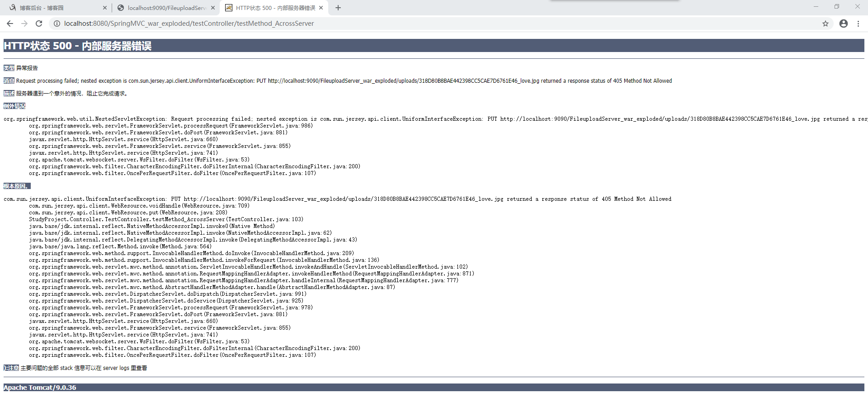Open the Chrome profile avatar menu
The height and width of the screenshot is (393, 868).
tap(844, 24)
